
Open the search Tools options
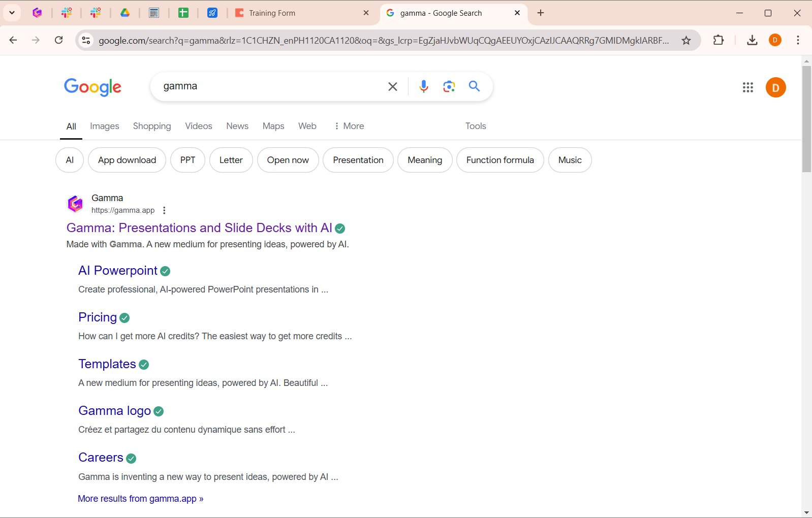pyautogui.click(x=476, y=126)
